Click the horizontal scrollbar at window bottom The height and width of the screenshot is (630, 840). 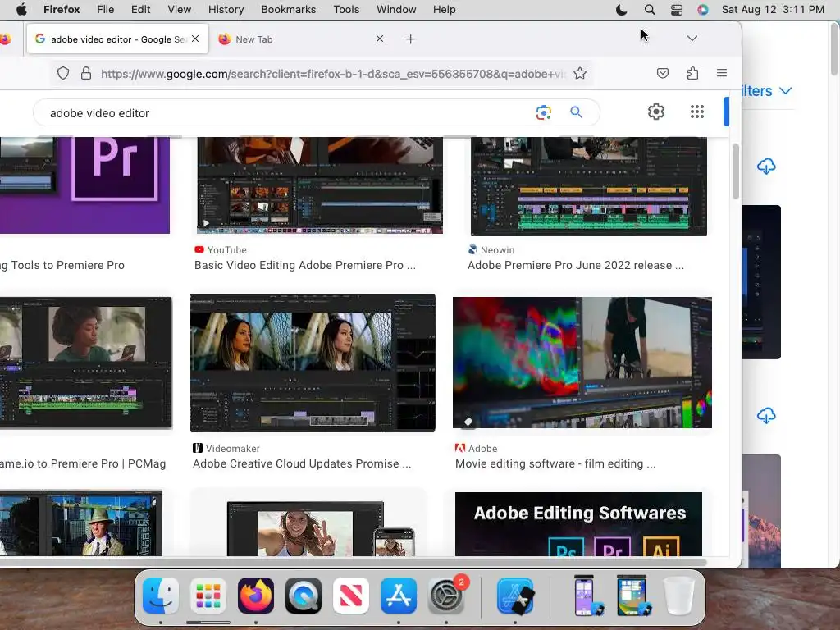point(354,562)
